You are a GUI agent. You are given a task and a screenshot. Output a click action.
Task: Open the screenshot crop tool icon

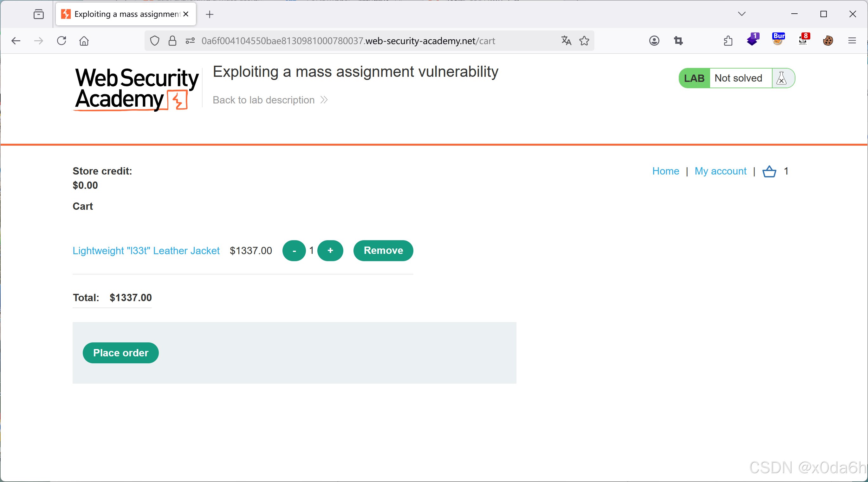(x=678, y=41)
